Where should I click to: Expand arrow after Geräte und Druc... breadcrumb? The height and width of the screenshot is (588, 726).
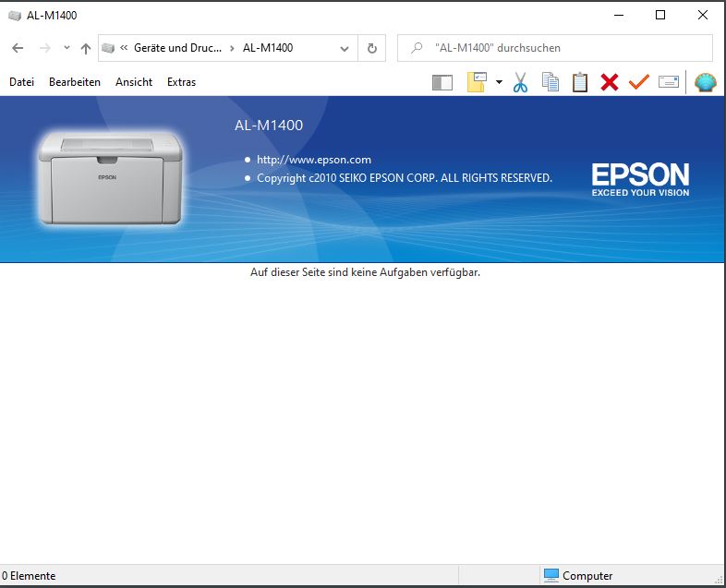(x=232, y=48)
